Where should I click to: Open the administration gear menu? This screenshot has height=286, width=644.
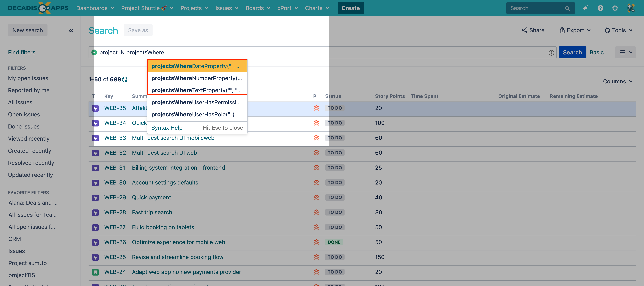[615, 8]
